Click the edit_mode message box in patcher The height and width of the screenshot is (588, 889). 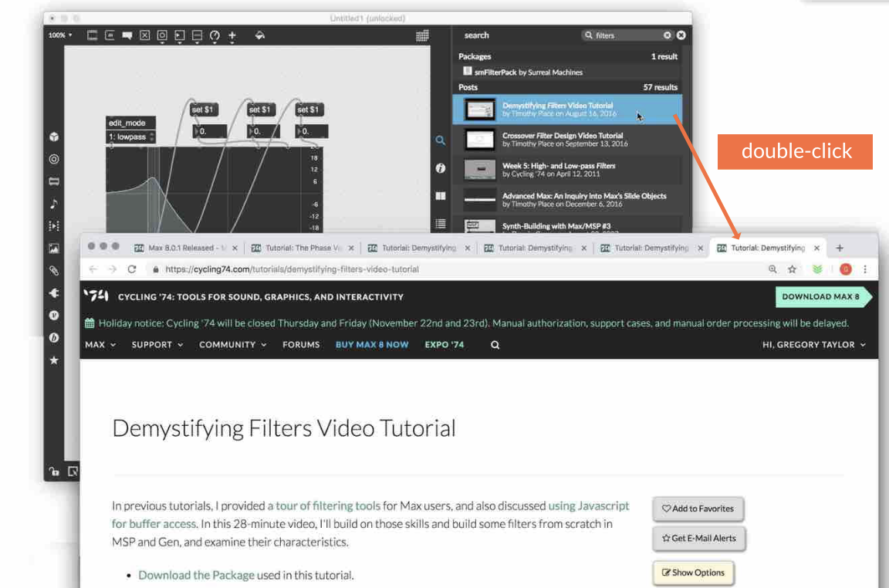[130, 123]
